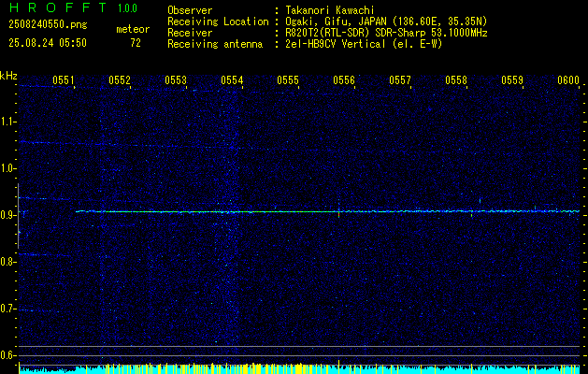Click observer name Takanori Kawachi
The width and height of the screenshot is (588, 374).
click(x=330, y=10)
